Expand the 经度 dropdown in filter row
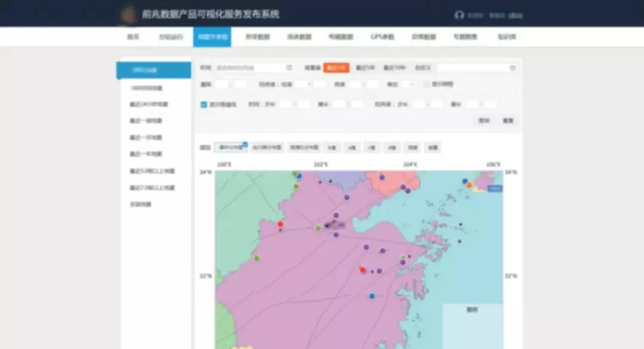 point(302,85)
